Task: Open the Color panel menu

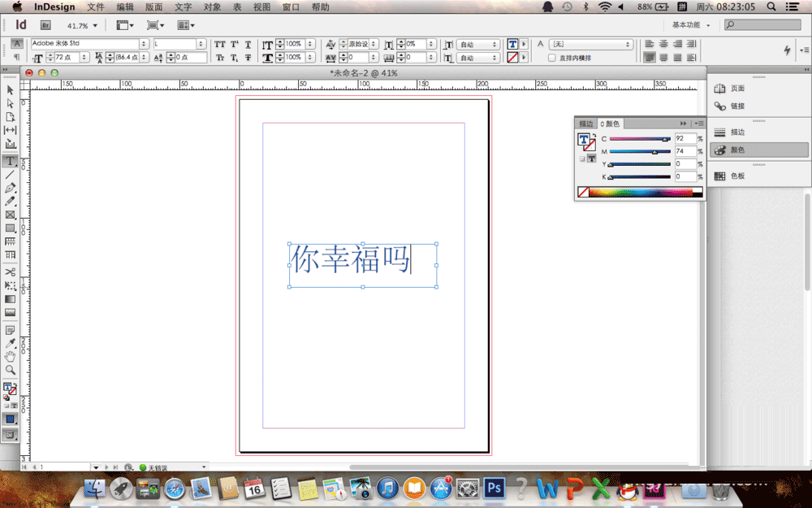Action: pyautogui.click(x=699, y=123)
